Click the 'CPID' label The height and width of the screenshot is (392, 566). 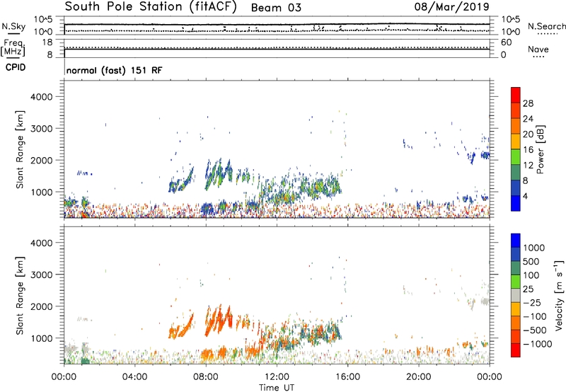[16, 67]
